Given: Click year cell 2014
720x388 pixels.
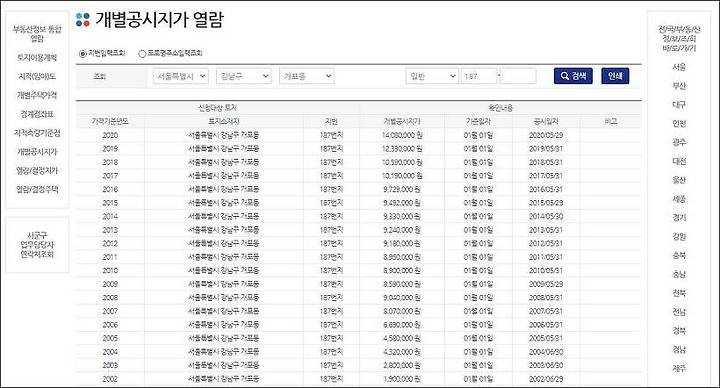Looking at the screenshot, I should 110,216.
